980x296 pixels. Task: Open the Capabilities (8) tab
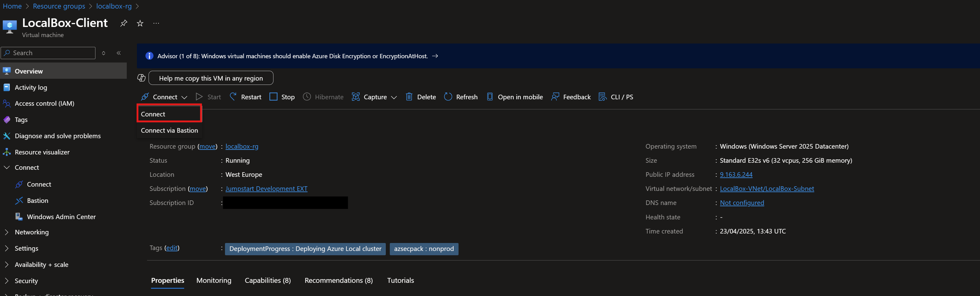pos(268,280)
